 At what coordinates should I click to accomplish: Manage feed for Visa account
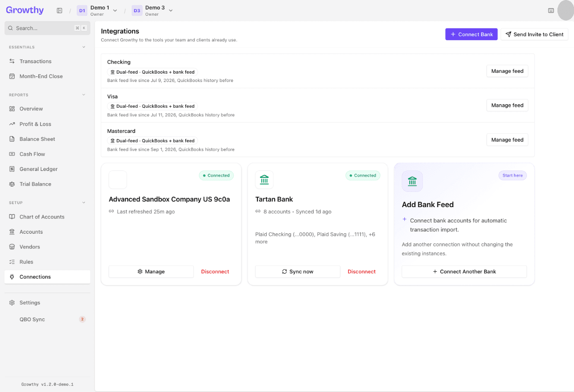(507, 106)
